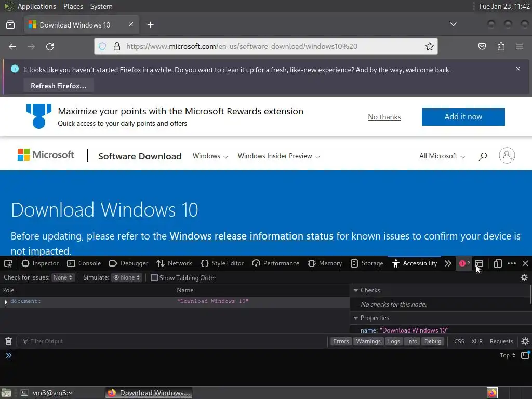Click the account sign-in avatar icon

click(x=507, y=155)
